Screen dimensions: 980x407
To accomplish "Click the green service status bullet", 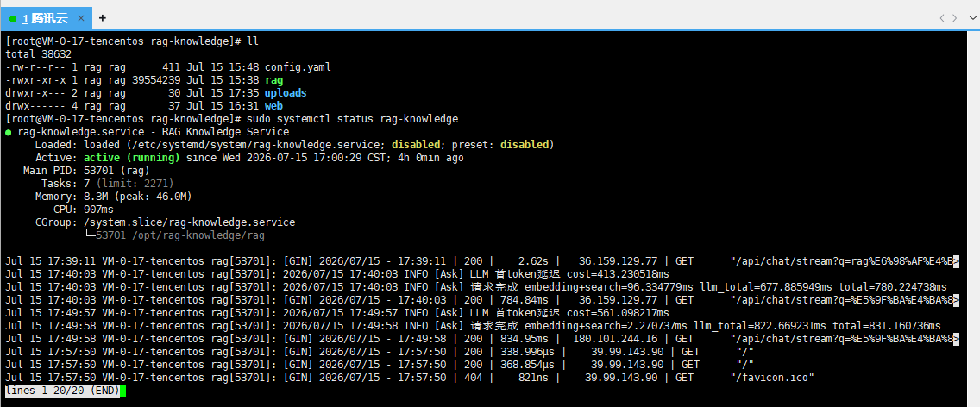I will point(8,132).
